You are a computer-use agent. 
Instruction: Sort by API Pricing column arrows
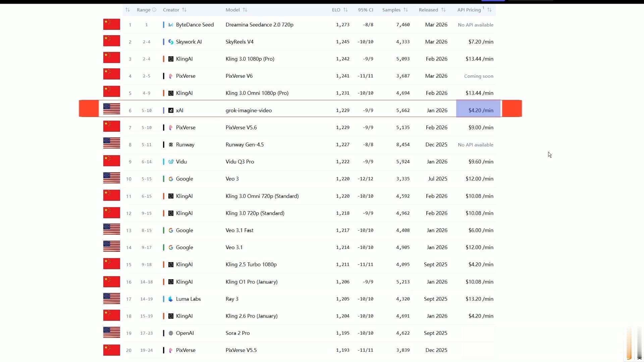(x=489, y=10)
